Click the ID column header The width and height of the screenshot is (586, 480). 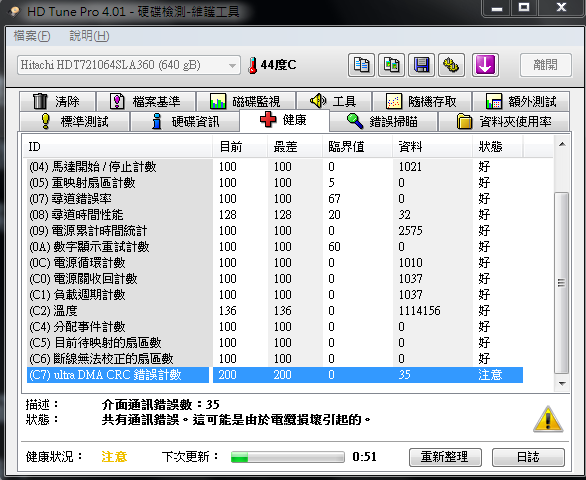[118, 147]
